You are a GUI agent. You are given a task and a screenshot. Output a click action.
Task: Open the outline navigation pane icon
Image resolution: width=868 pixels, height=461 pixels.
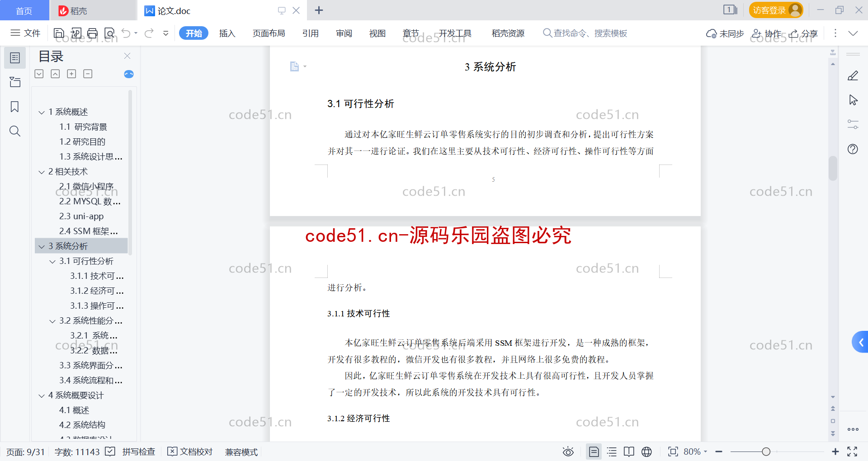click(15, 58)
